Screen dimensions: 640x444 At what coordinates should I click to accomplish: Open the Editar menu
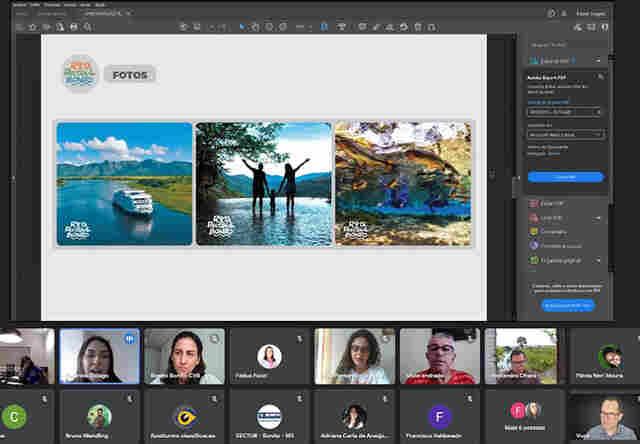click(35, 5)
